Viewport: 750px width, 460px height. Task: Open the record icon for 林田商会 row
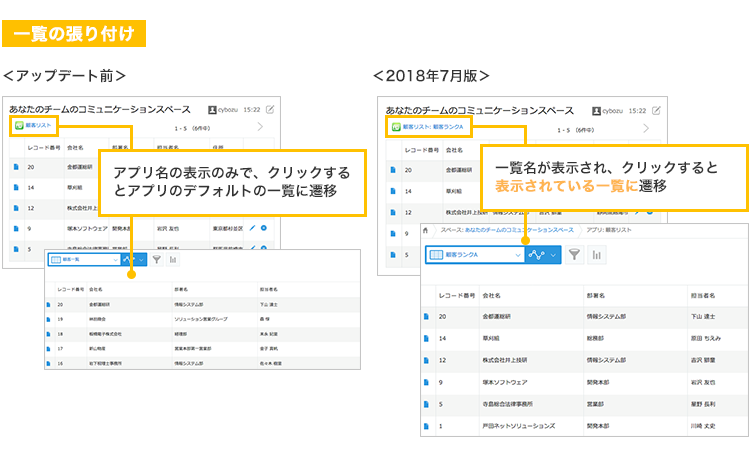pyautogui.click(x=46, y=319)
